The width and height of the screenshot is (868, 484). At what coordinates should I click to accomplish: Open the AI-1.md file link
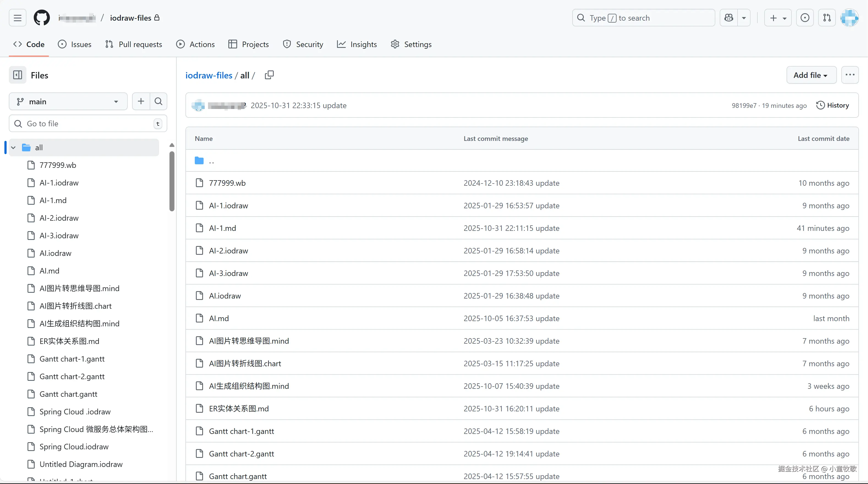(x=222, y=228)
